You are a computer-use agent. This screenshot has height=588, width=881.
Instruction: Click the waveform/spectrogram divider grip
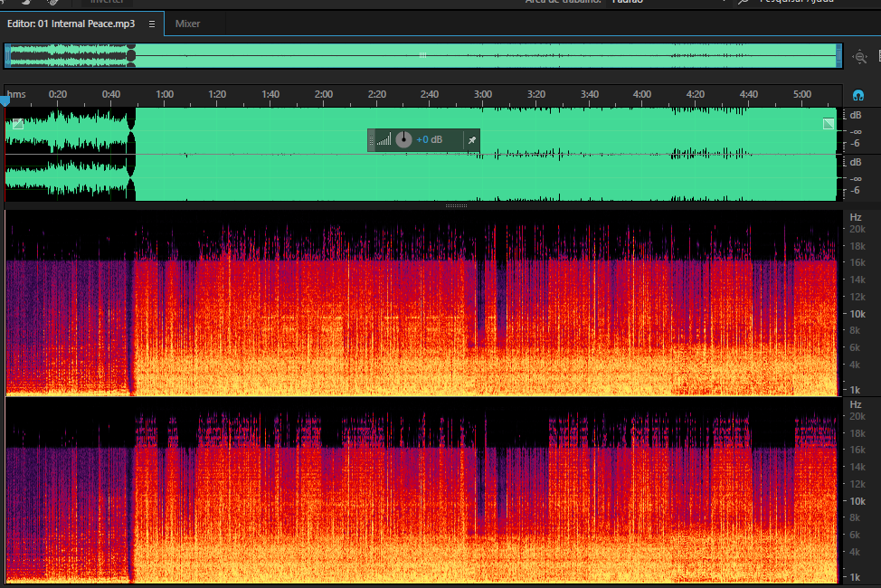click(x=456, y=205)
